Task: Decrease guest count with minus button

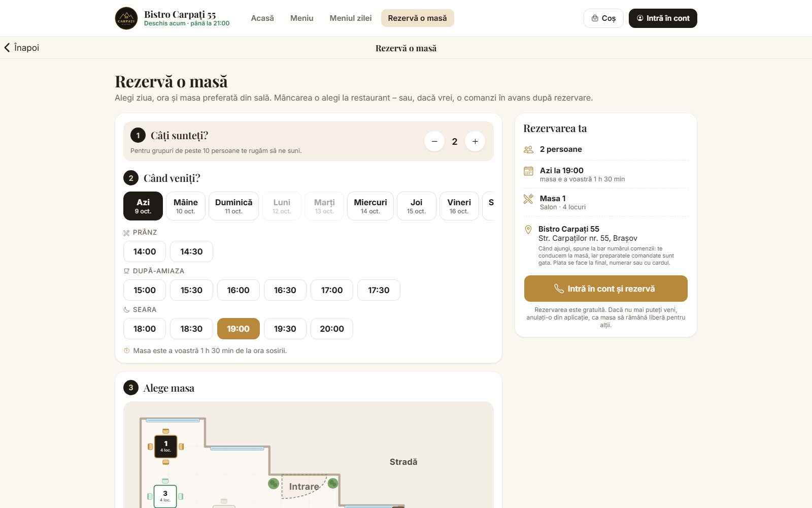Action: click(434, 141)
